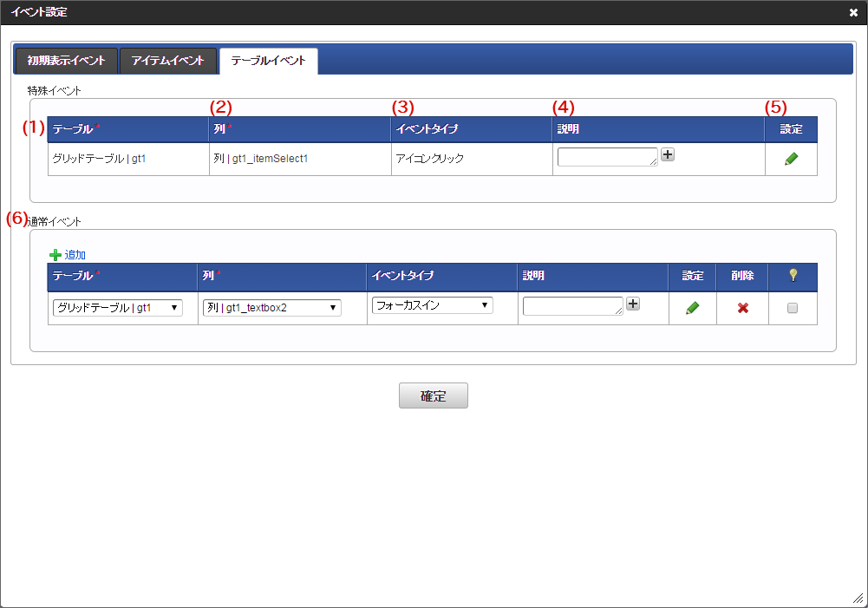868x608 pixels.
Task: Click the 特殊イベント section label
Action: click(x=55, y=91)
